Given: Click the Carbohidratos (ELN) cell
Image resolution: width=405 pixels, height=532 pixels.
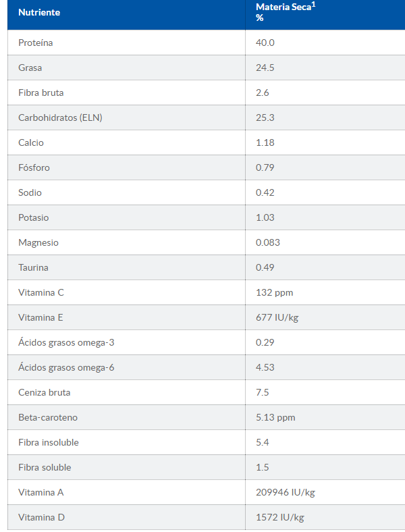Looking at the screenshot, I should pyautogui.click(x=60, y=117).
